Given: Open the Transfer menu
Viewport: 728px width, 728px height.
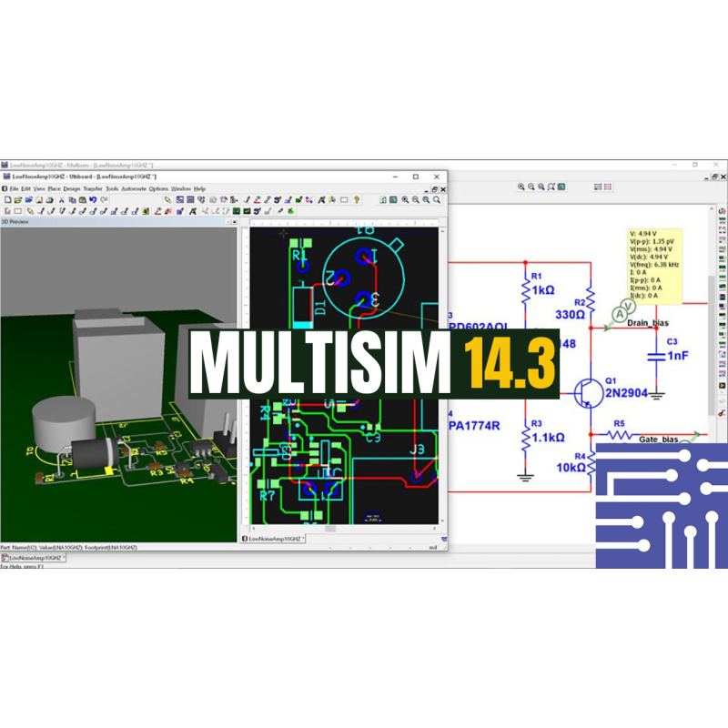Looking at the screenshot, I should click(93, 188).
